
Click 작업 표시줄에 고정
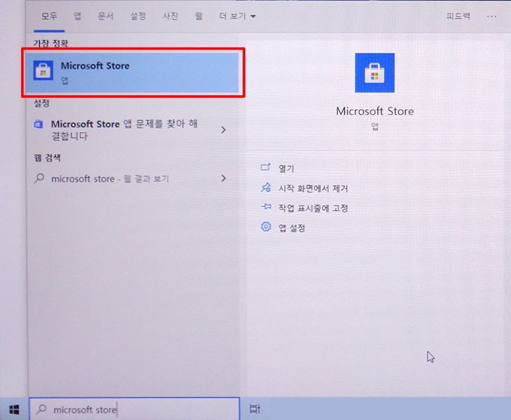click(x=313, y=208)
